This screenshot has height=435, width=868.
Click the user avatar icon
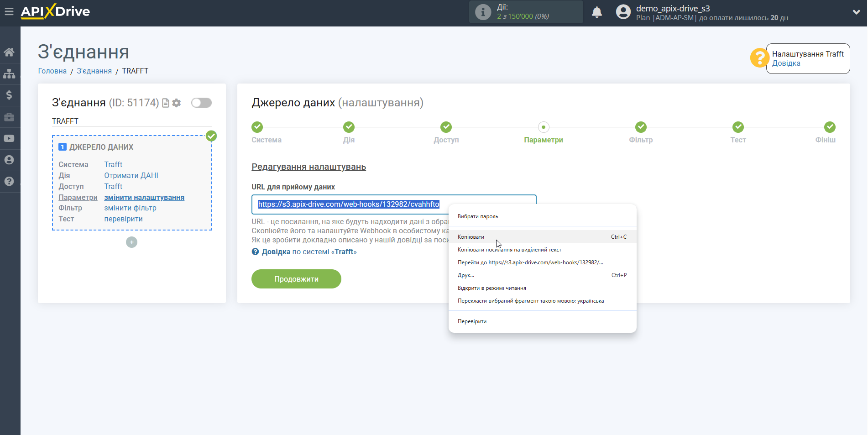623,12
